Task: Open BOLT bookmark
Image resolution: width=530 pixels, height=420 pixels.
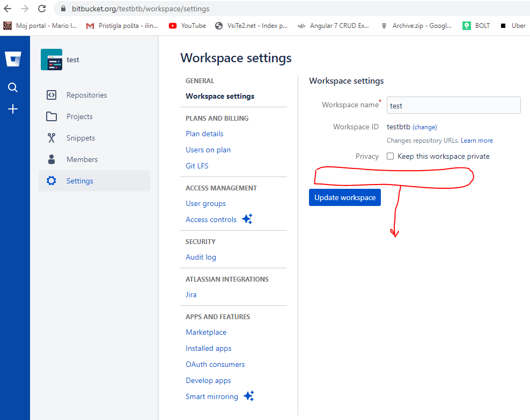Action: coord(476,26)
